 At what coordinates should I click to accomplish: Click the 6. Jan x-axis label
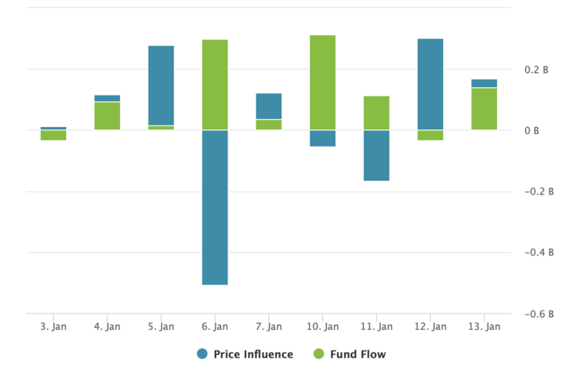click(215, 326)
